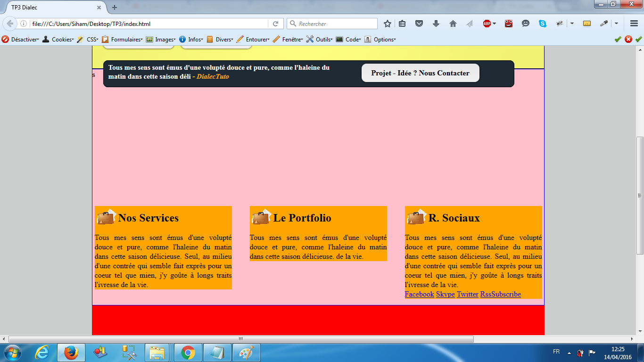Screen dimensions: 644x362
Task: Open the yellow ruler measurement tool
Action: click(x=587, y=24)
